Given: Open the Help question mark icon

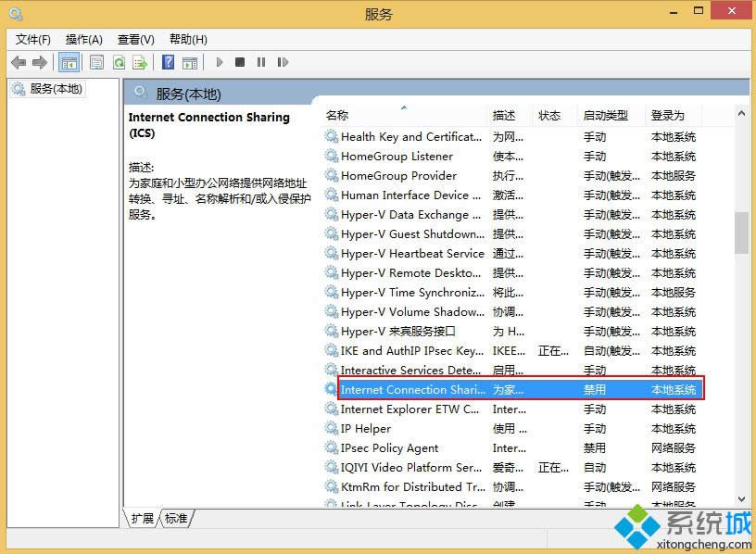Looking at the screenshot, I should click(x=168, y=62).
